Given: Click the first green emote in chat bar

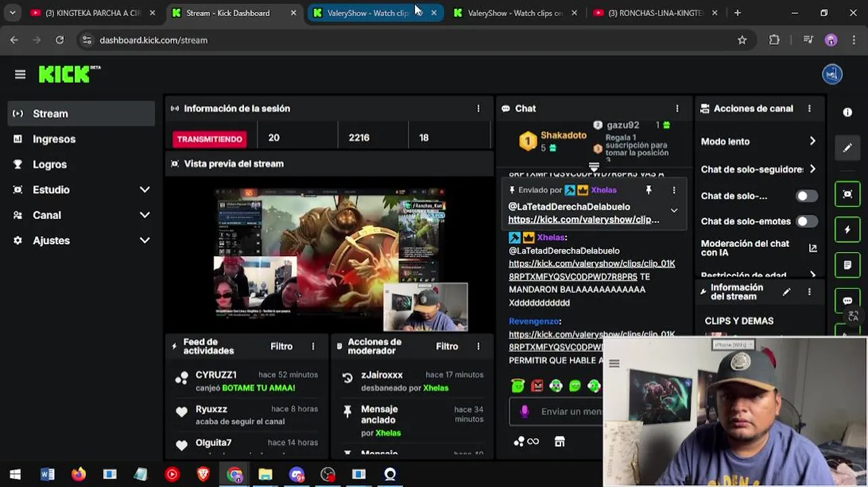Looking at the screenshot, I should coord(518,386).
